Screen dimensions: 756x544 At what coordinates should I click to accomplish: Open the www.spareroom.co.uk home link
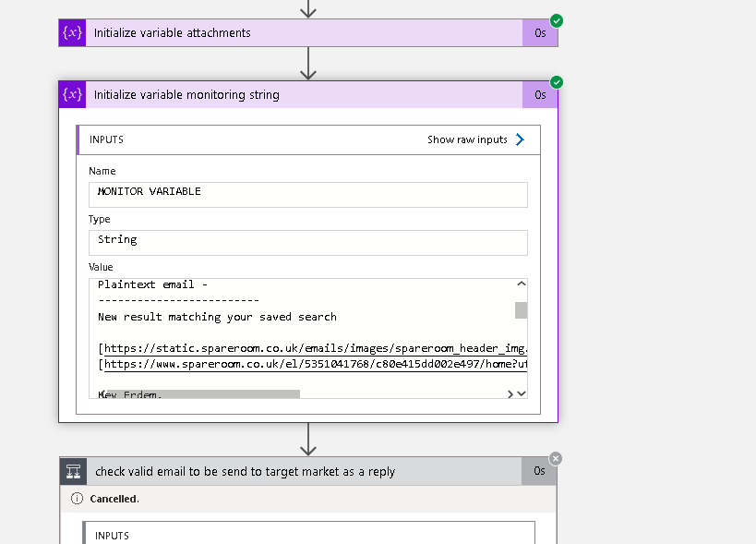click(x=316, y=364)
